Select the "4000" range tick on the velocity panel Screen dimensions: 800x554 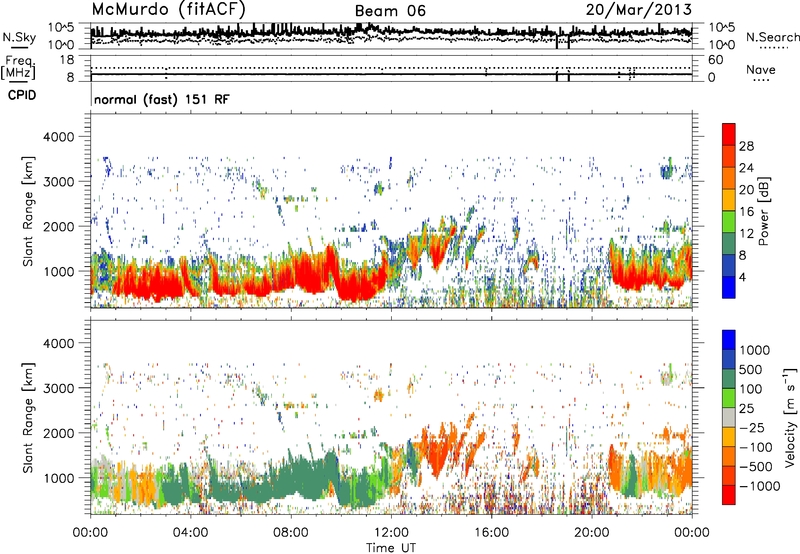(x=59, y=343)
